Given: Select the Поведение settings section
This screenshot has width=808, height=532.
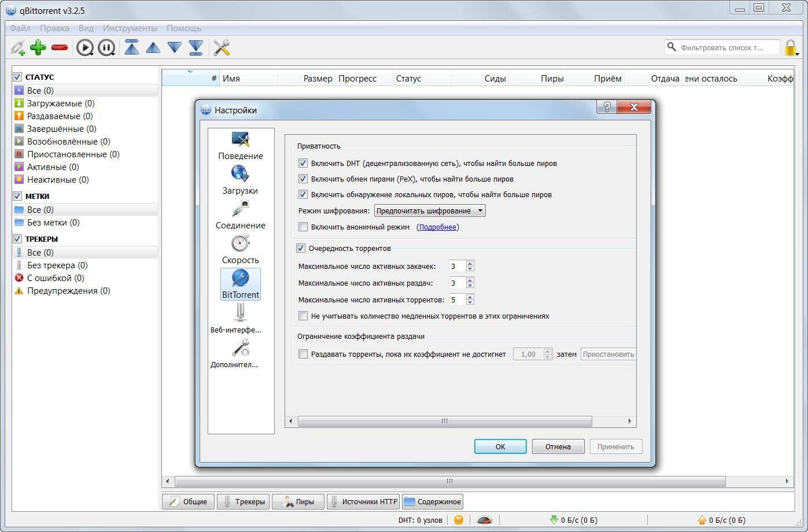Looking at the screenshot, I should [x=241, y=146].
